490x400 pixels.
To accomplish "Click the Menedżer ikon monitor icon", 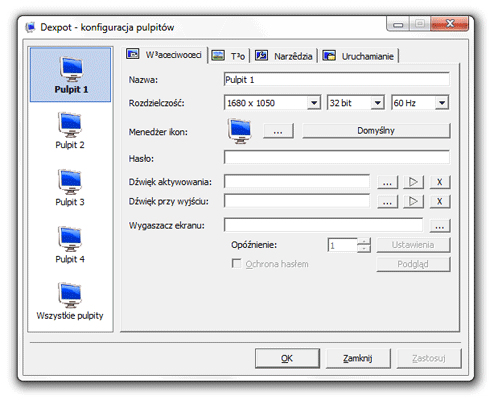I will coord(240,131).
